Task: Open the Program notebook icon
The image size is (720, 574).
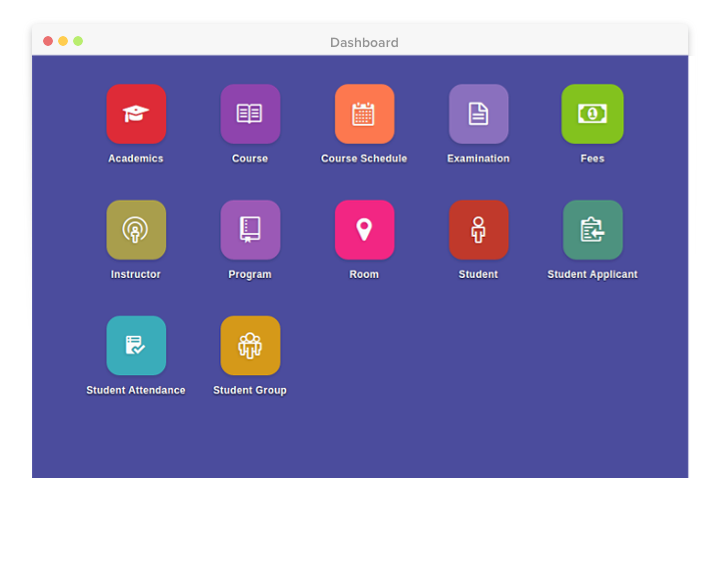Action: pyautogui.click(x=250, y=230)
